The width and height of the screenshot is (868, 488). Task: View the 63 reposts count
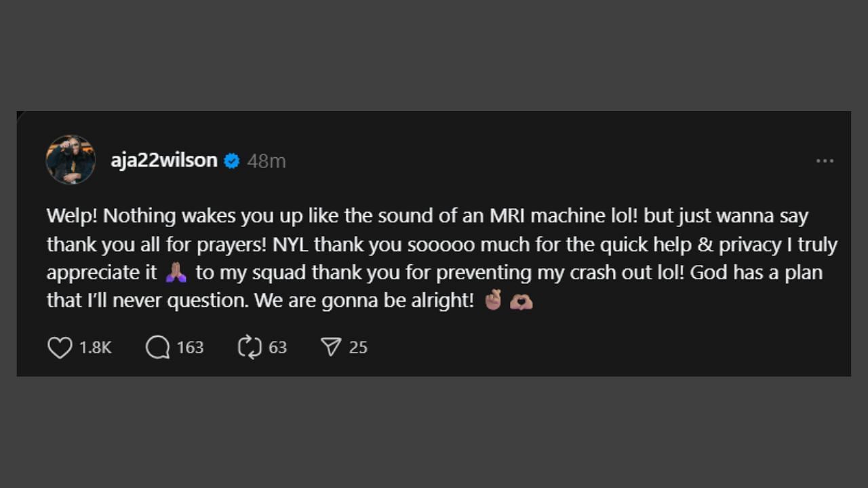coord(278,348)
